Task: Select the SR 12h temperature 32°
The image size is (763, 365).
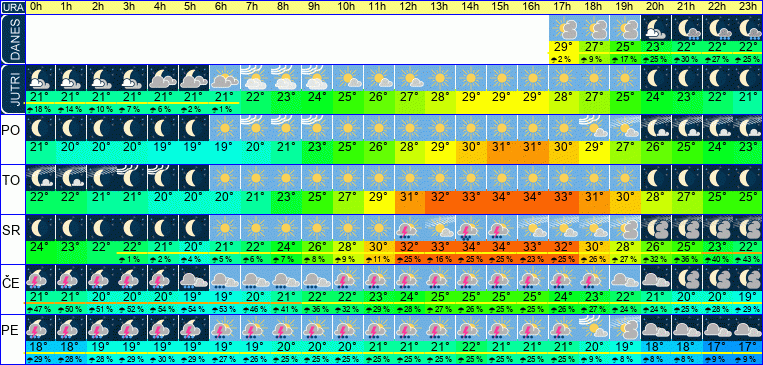Action: click(x=410, y=246)
